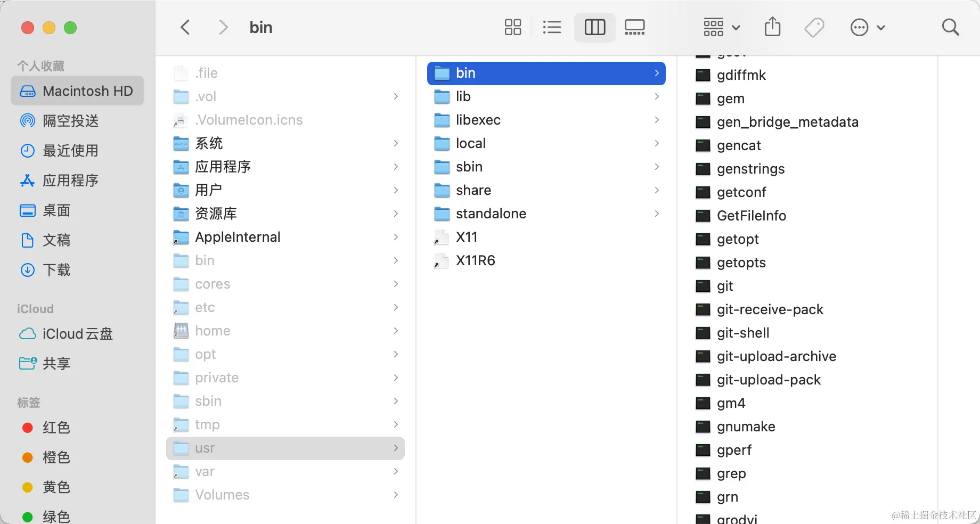Screen dimensions: 980x524
Task: Click the GetFileInfo executable icon
Action: click(x=703, y=216)
